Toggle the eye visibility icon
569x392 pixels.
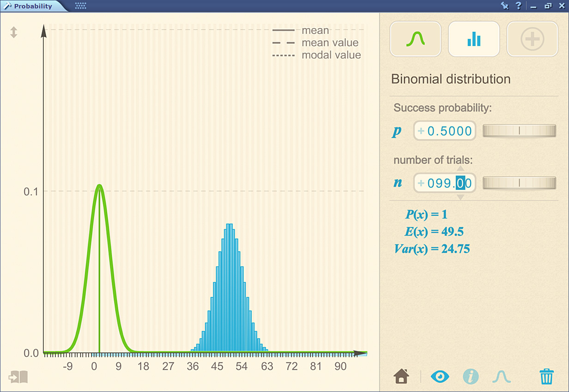point(440,376)
